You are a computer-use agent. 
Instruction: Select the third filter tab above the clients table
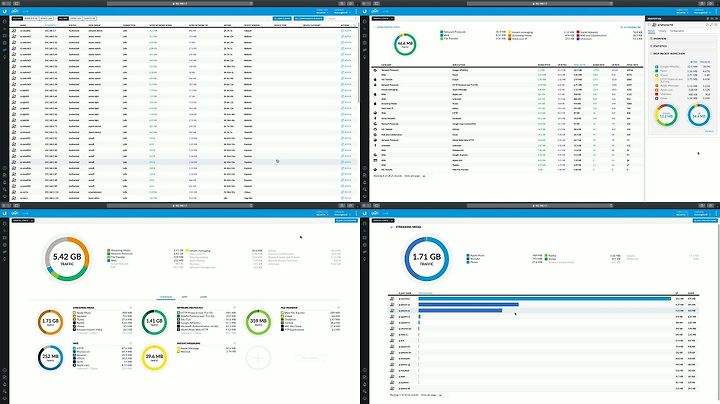click(x=46, y=18)
